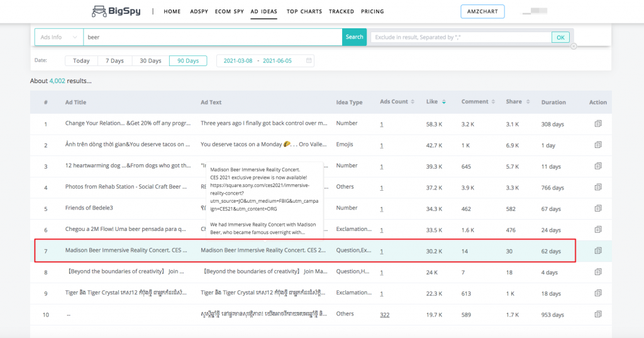This screenshot has height=338, width=644.
Task: Open the TRACKED menu
Action: coord(341,11)
